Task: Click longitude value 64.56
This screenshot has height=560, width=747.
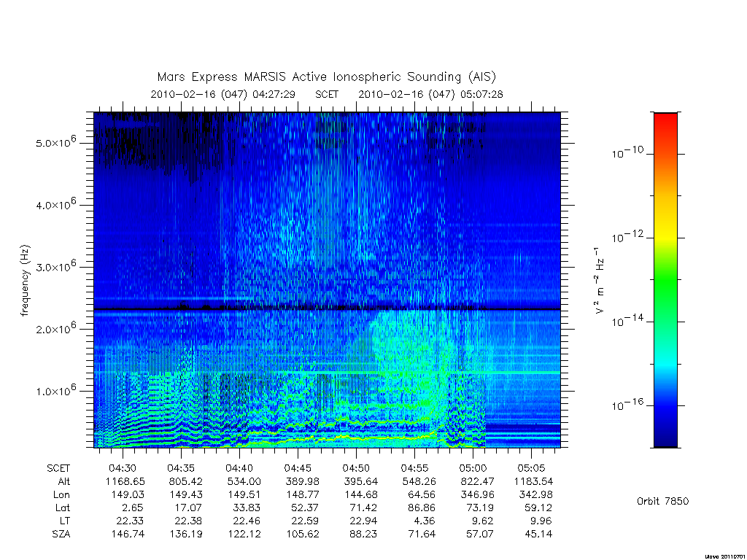Action: 422,495
